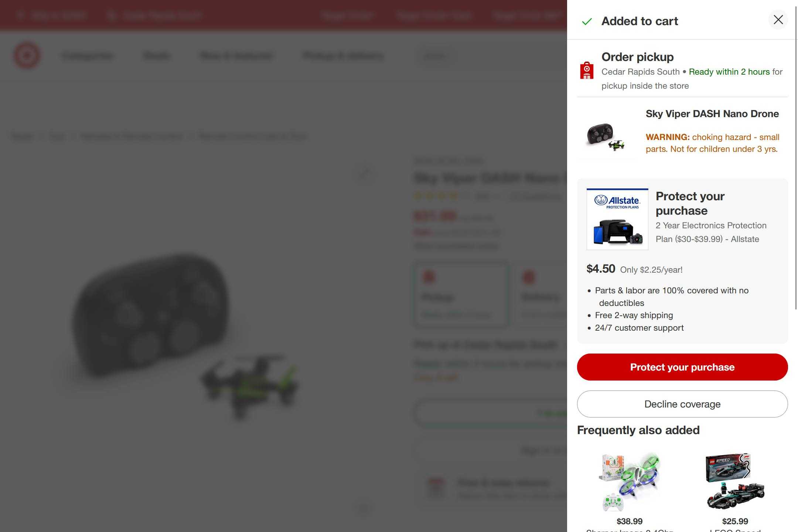This screenshot has width=798, height=532.
Task: Open the $25.99 LEGO Speed car product image
Action: pyautogui.click(x=735, y=482)
